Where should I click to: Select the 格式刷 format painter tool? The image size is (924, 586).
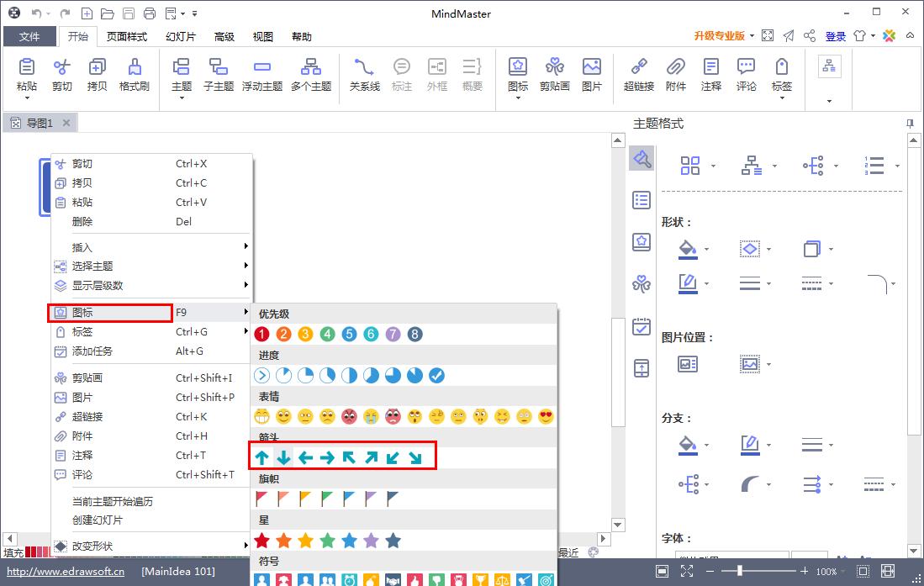click(134, 74)
